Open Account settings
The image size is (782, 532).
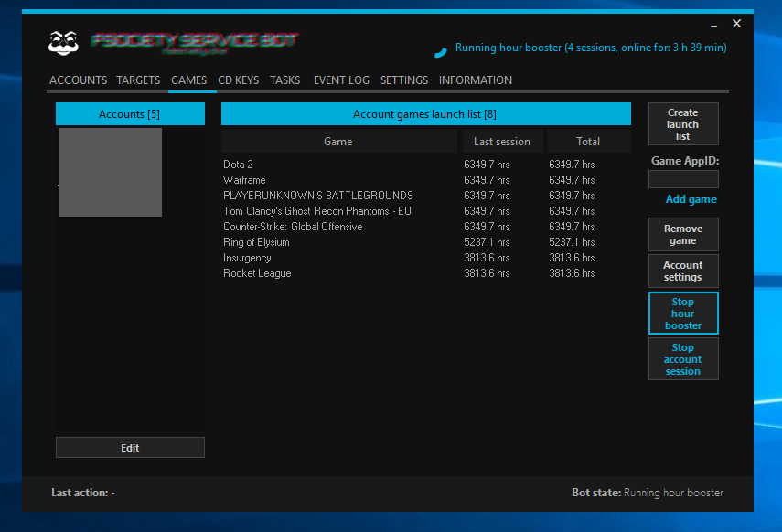[682, 271]
